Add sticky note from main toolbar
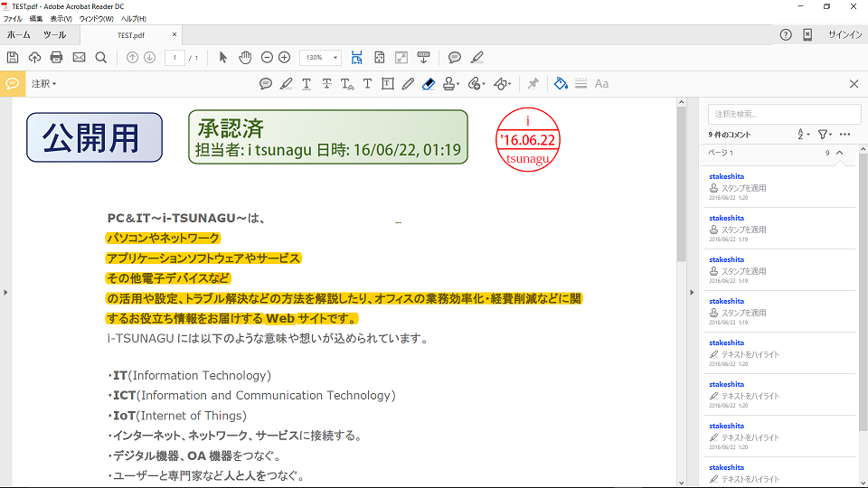868x488 pixels. [x=455, y=58]
